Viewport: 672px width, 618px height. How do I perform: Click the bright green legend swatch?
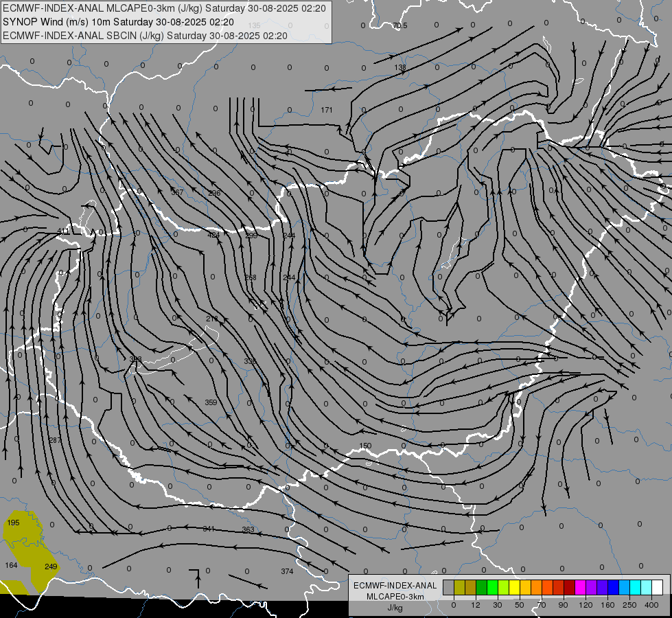coord(492,587)
